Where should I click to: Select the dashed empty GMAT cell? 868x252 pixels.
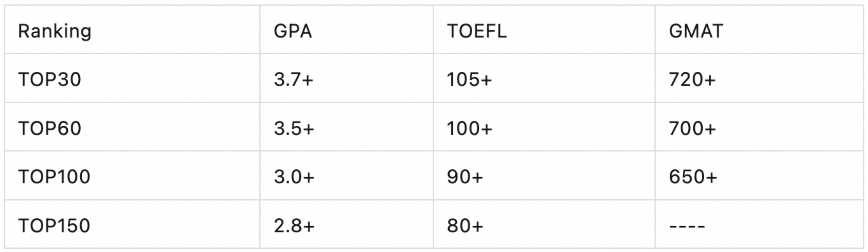(759, 224)
